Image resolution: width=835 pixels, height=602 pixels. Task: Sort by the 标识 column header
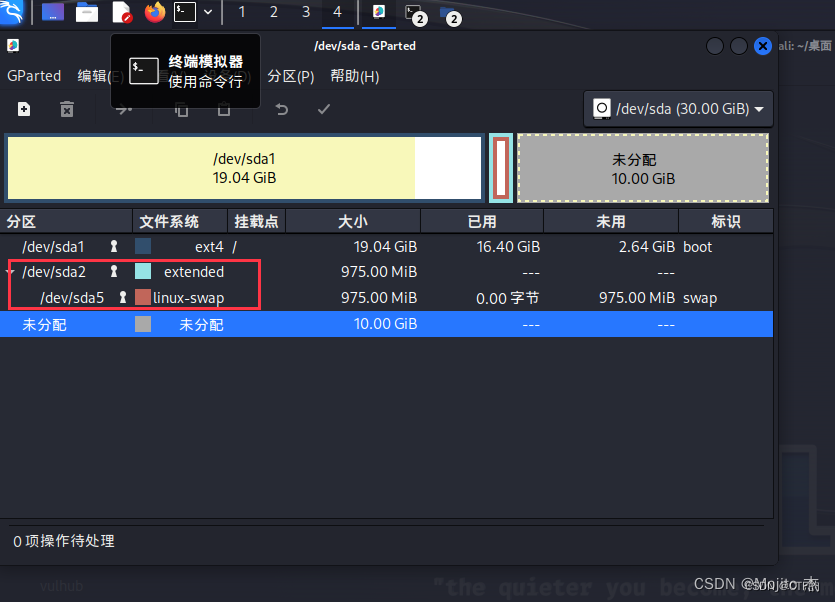[726, 221]
